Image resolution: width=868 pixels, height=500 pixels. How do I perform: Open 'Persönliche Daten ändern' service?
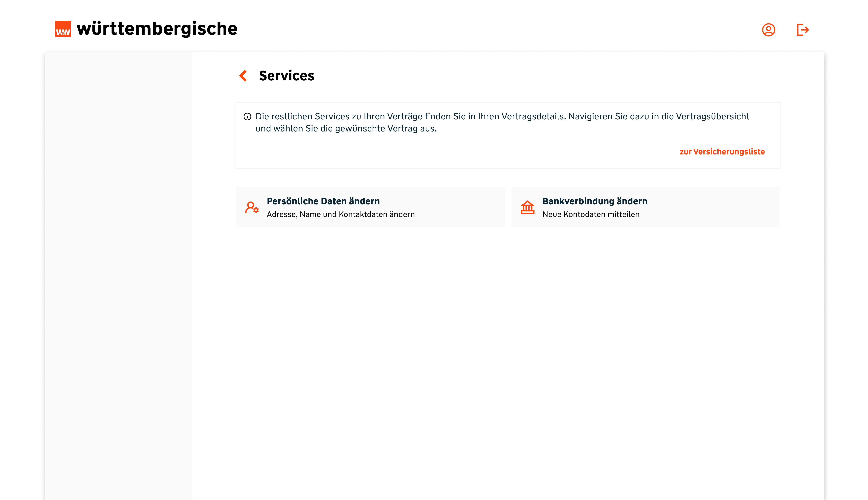point(323,201)
